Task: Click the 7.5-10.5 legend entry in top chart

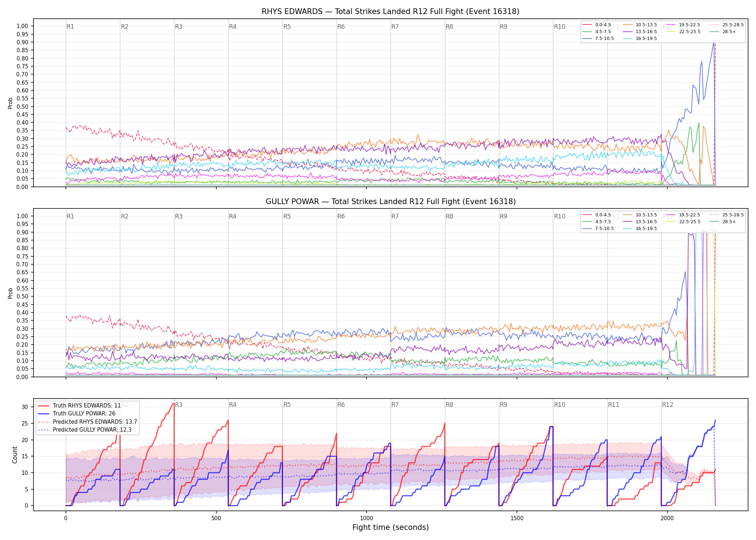Action: [598, 39]
